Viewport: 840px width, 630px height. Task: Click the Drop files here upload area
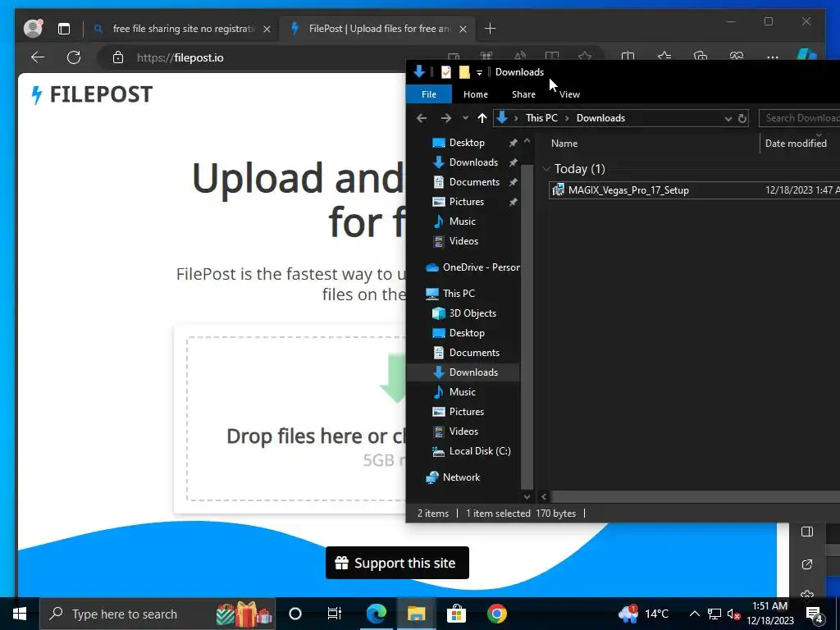(295, 419)
